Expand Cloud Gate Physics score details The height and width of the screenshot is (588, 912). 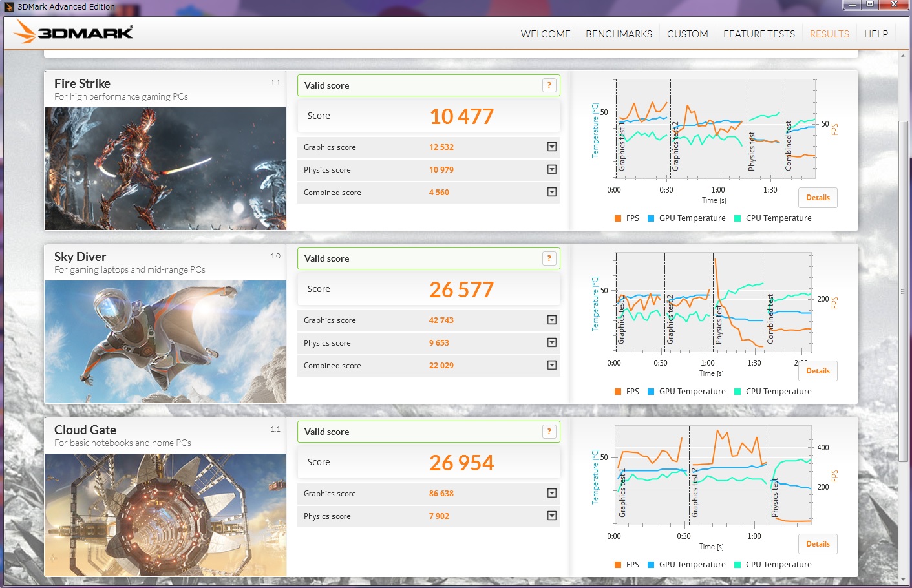552,516
